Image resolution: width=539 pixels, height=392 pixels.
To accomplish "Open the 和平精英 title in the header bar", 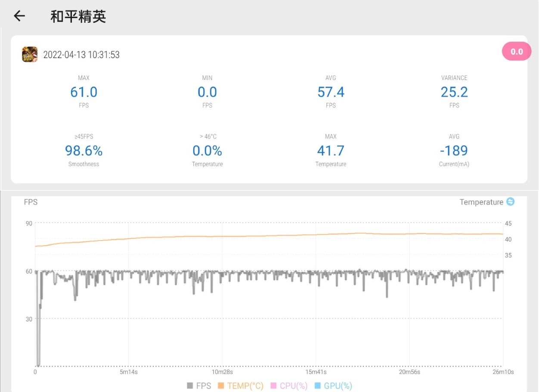I will (78, 16).
